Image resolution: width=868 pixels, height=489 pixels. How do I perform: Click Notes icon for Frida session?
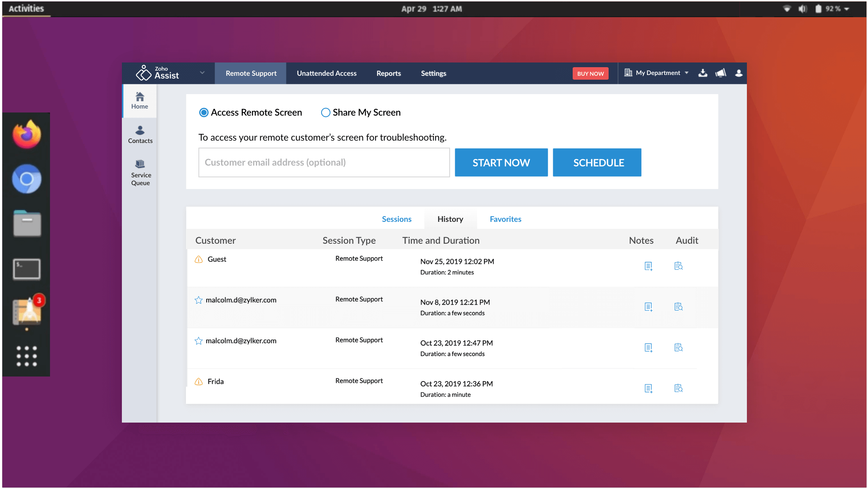coord(648,387)
